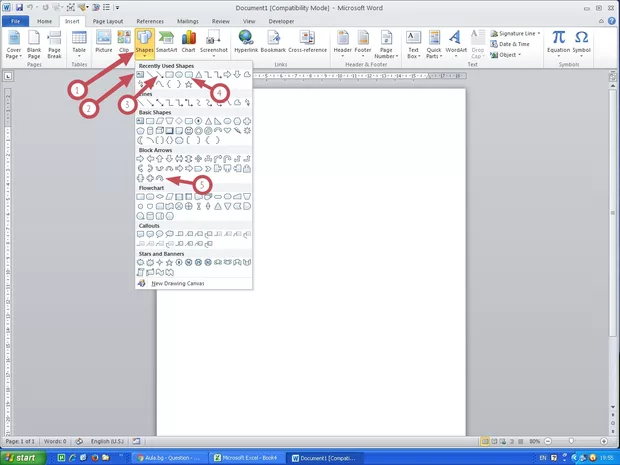
Task: Choose the Rounded Rectangle in Recently Used Shapes
Action: click(189, 74)
